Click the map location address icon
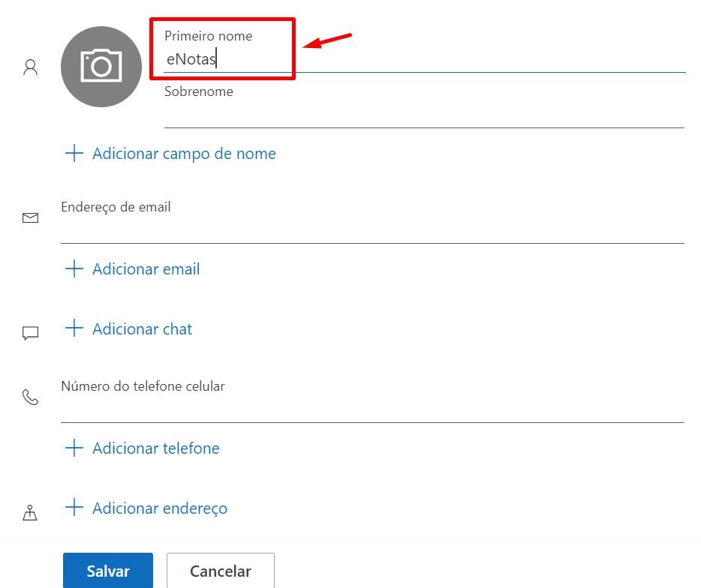The image size is (701, 588). (30, 512)
